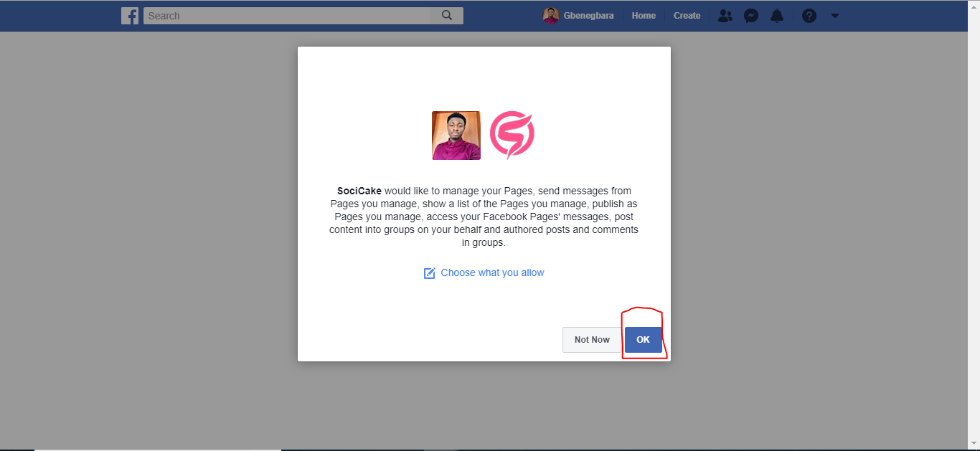This screenshot has width=980, height=451.
Task: Confirm permissions with the OK button
Action: 643,340
